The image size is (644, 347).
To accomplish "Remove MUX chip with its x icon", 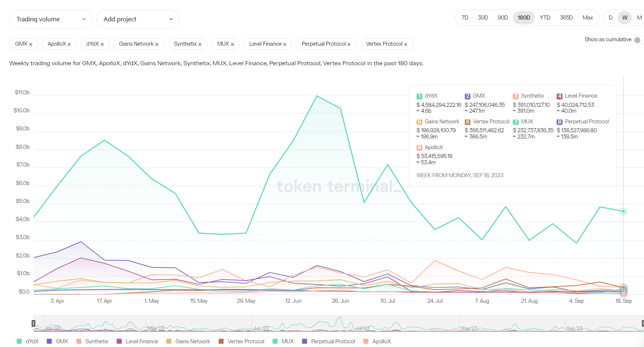I will (x=232, y=44).
